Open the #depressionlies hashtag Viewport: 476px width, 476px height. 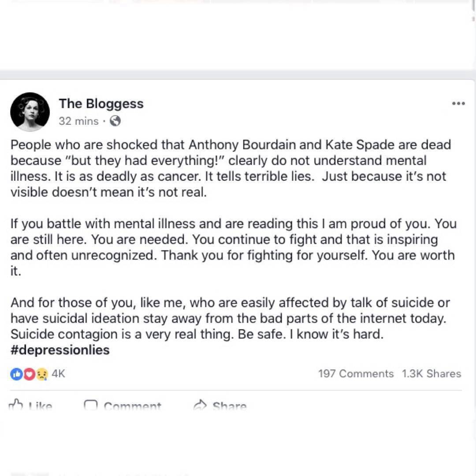(60, 350)
